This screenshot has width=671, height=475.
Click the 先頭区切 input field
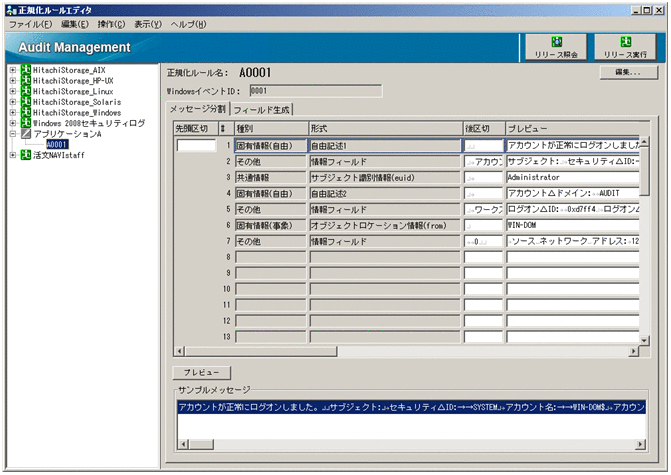pos(196,146)
